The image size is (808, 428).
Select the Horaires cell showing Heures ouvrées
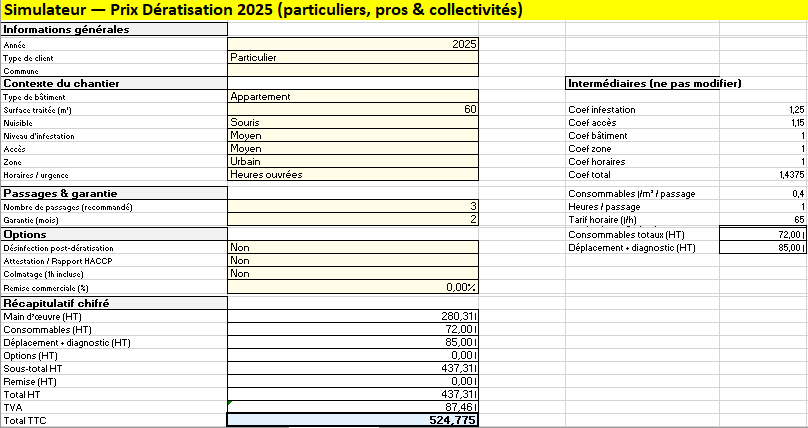354,174
